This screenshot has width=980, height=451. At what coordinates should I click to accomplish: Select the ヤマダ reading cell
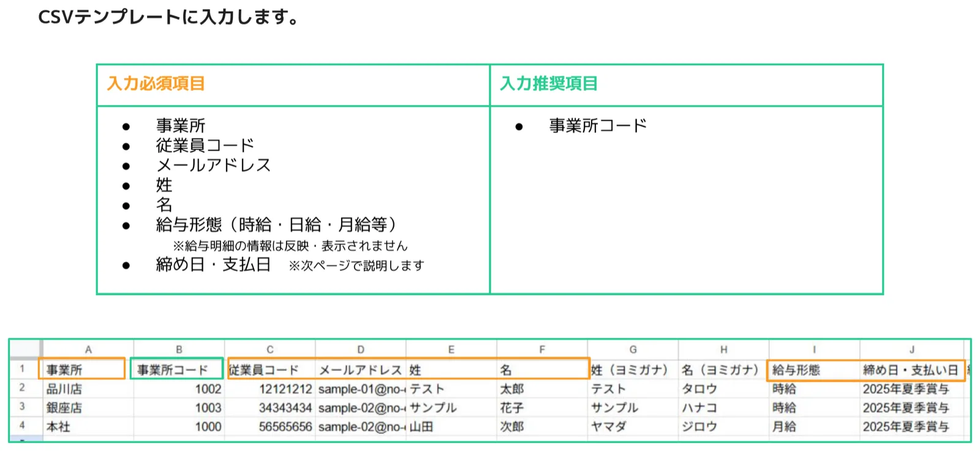click(x=633, y=427)
